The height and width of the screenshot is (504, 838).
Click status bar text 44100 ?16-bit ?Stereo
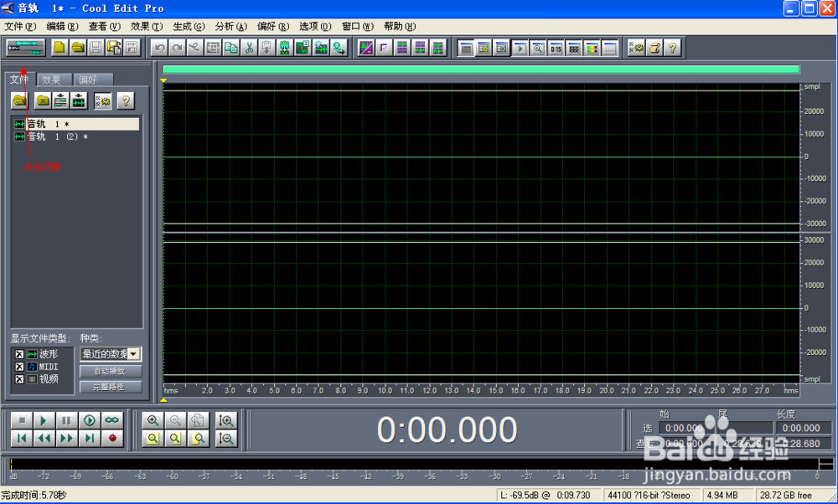pyautogui.click(x=649, y=495)
